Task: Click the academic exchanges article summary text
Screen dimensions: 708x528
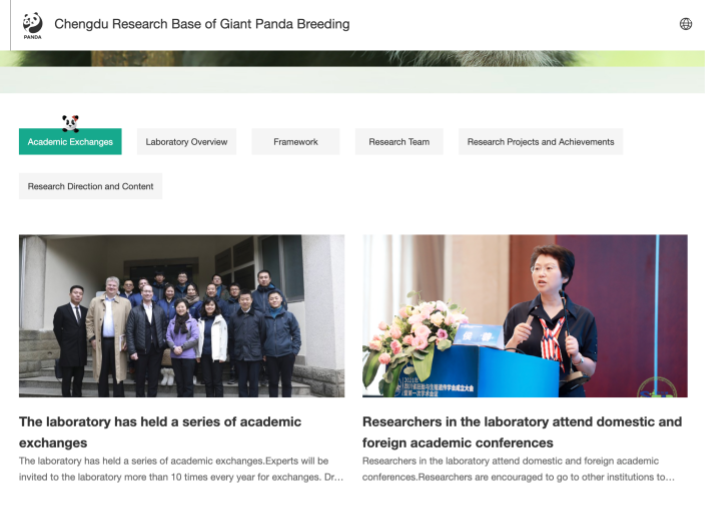Action: coord(181,469)
